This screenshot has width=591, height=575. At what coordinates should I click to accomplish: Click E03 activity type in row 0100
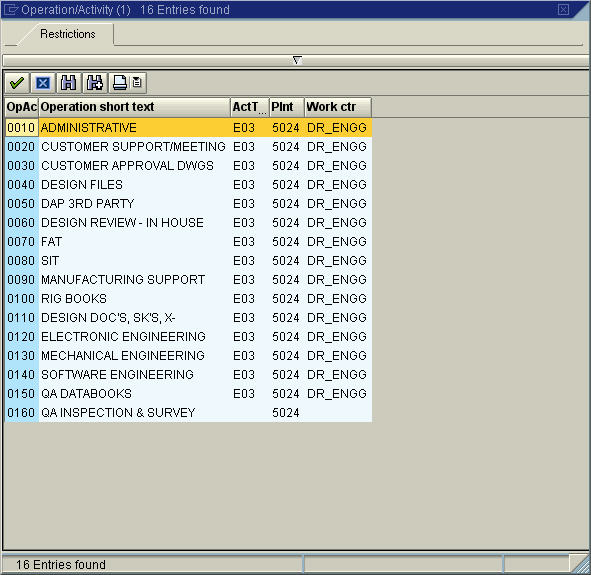[x=244, y=299]
